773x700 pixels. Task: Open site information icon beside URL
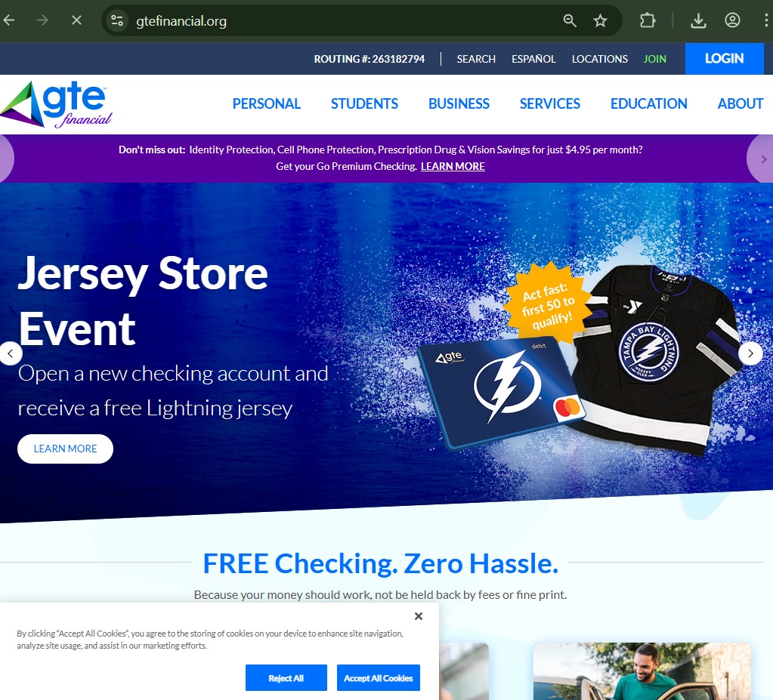coord(117,20)
